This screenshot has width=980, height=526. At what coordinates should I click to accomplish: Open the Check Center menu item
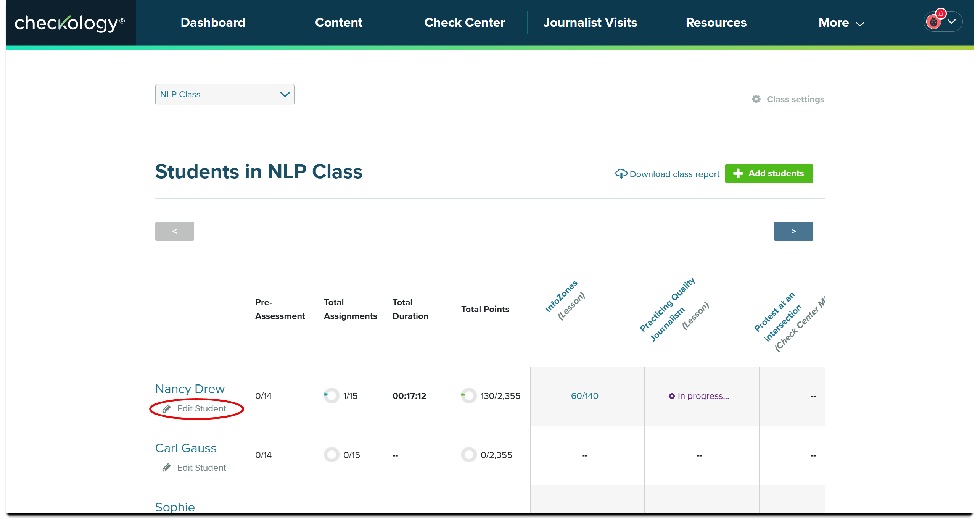(464, 23)
